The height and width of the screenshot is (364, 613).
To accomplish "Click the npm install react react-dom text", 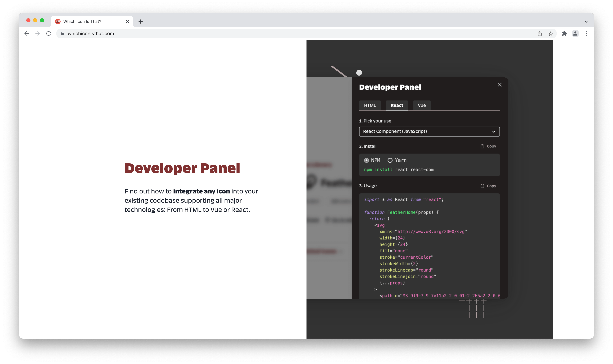I will [x=399, y=170].
